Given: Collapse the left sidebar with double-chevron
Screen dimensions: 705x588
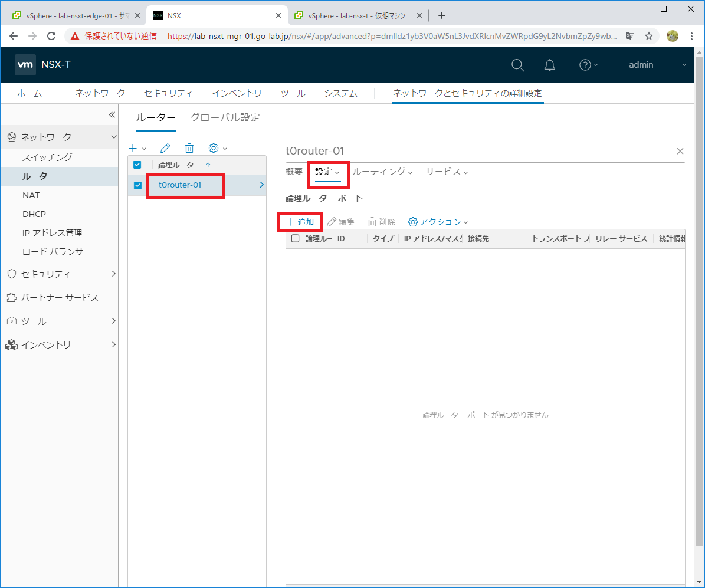Looking at the screenshot, I should [x=112, y=115].
